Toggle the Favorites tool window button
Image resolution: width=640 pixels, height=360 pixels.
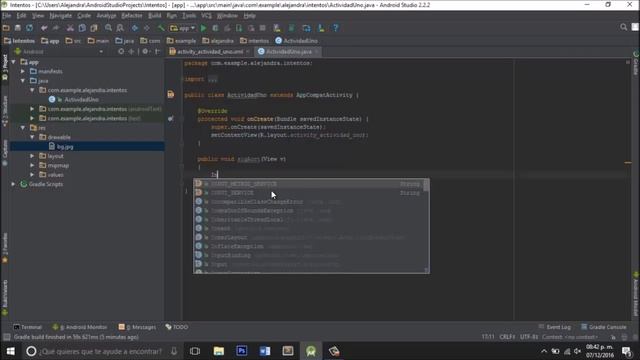[x=4, y=248]
